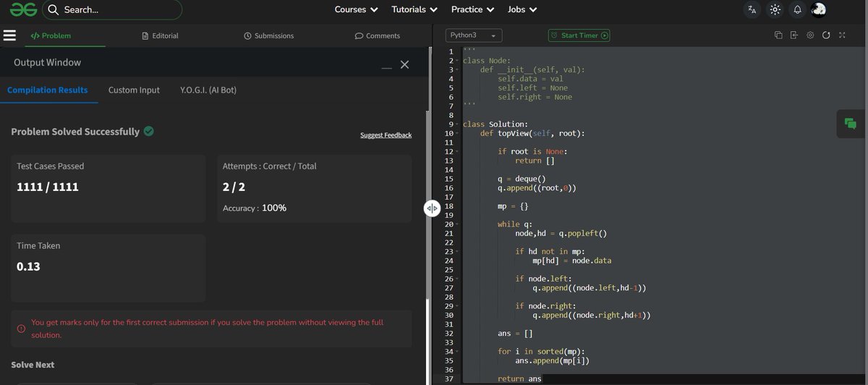Open the language translate icon

(x=752, y=10)
